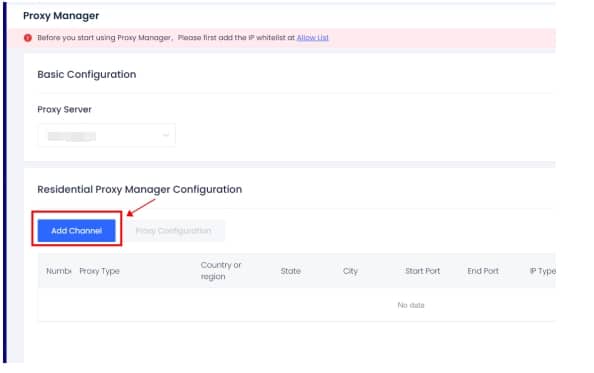Click the Proxy Server field label
Image resolution: width=594 pixels, height=373 pixels.
click(64, 109)
